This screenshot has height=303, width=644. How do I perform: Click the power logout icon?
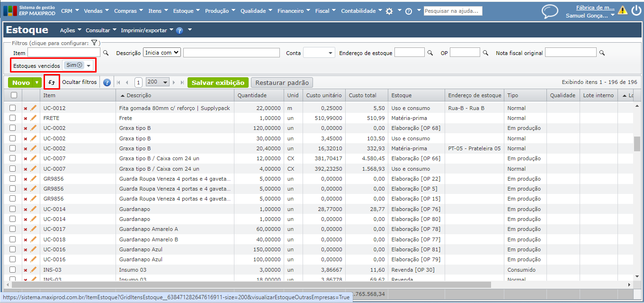tap(636, 10)
